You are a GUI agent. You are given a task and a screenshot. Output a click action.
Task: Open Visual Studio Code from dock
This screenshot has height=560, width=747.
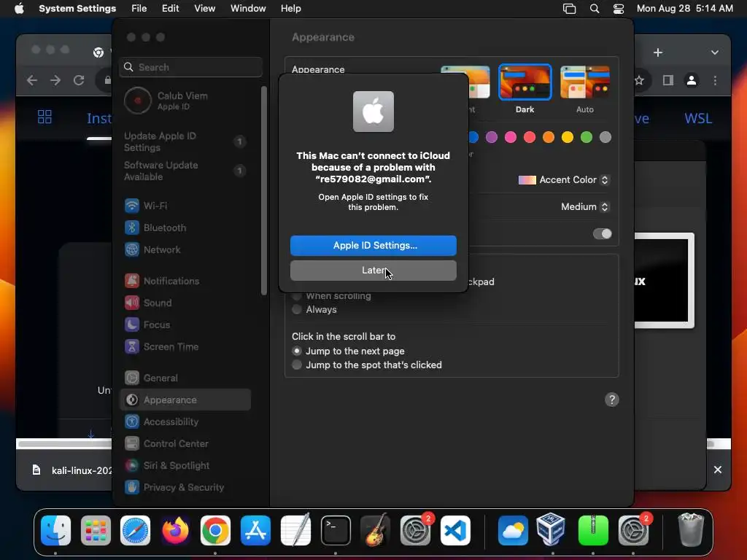tap(455, 531)
